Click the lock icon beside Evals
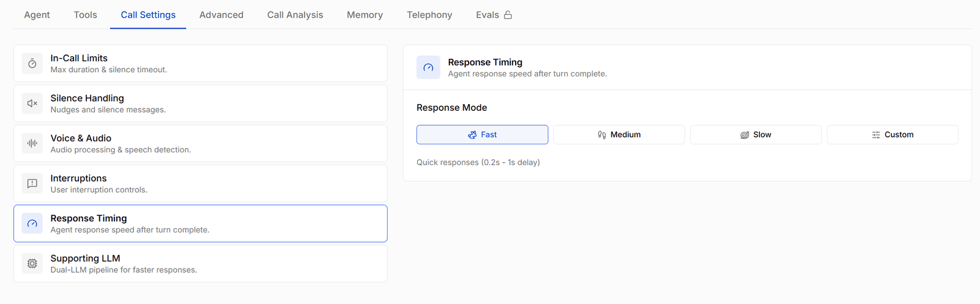Screen dimensions: 980x304 point(508,15)
